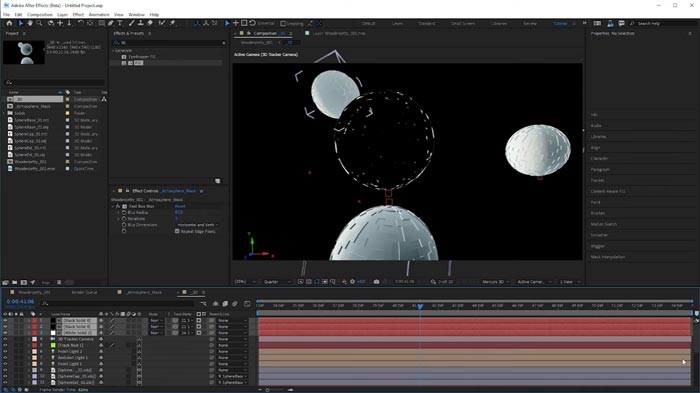Click the Home icon in toolbar
Image resolution: width=700 pixels, height=393 pixels.
tap(9, 23)
